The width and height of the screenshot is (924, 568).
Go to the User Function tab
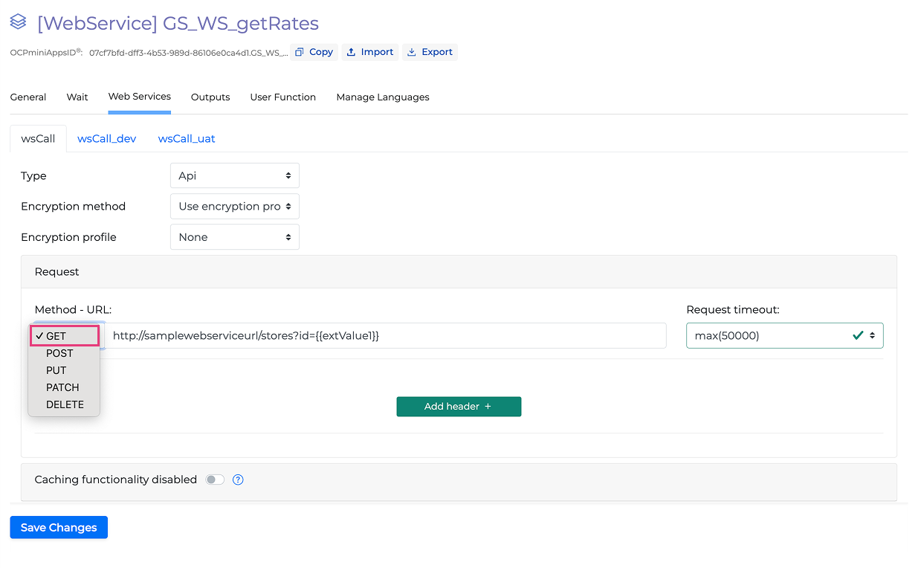282,97
